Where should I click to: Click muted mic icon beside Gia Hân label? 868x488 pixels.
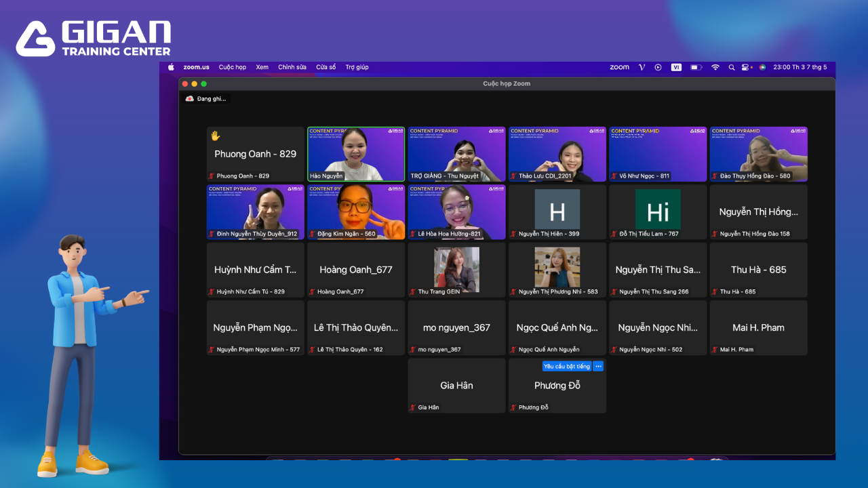point(412,407)
